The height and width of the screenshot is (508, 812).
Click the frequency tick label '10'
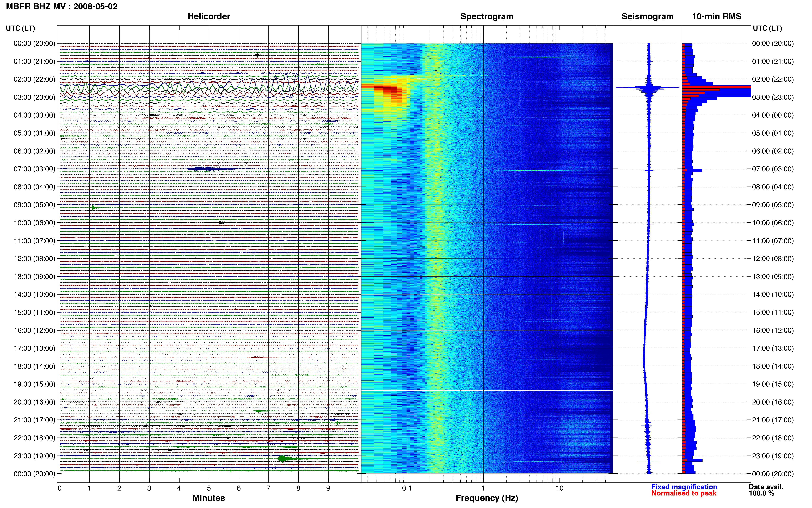559,488
